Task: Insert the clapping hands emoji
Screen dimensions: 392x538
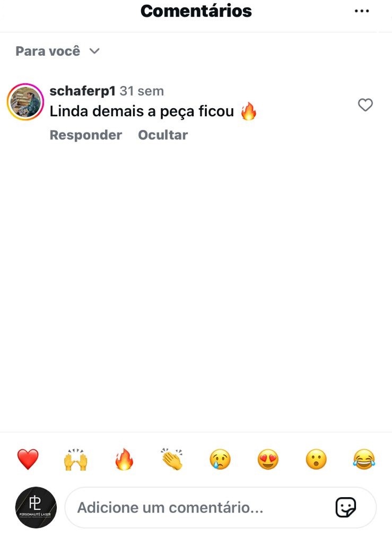Action: click(x=172, y=459)
